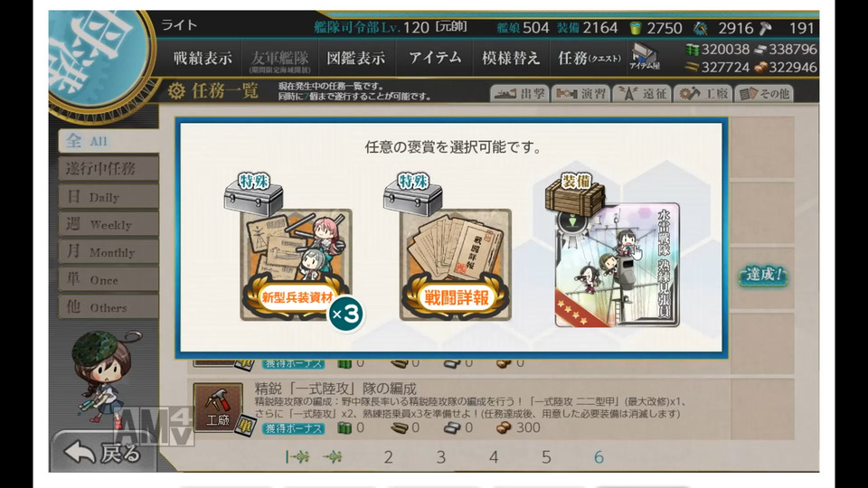
Task: Filter quests by 工廠 factory tab
Action: coord(703,93)
